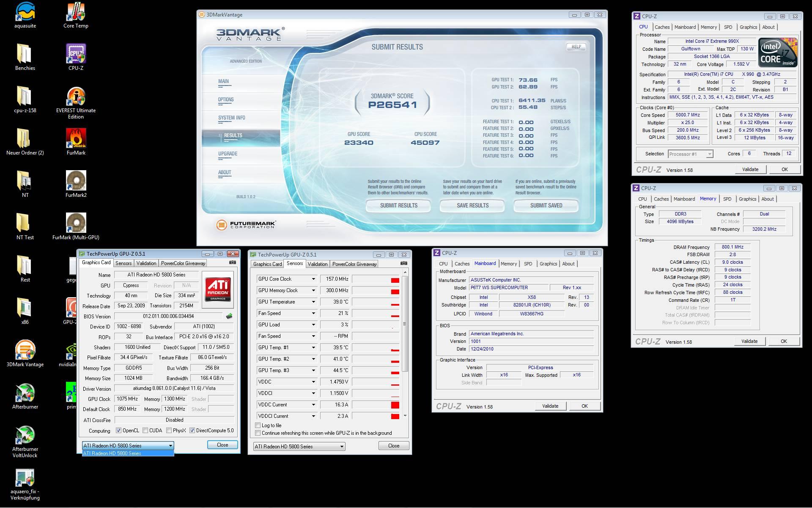Click the Driver Version field in GPU-Z

pyautogui.click(x=174, y=388)
